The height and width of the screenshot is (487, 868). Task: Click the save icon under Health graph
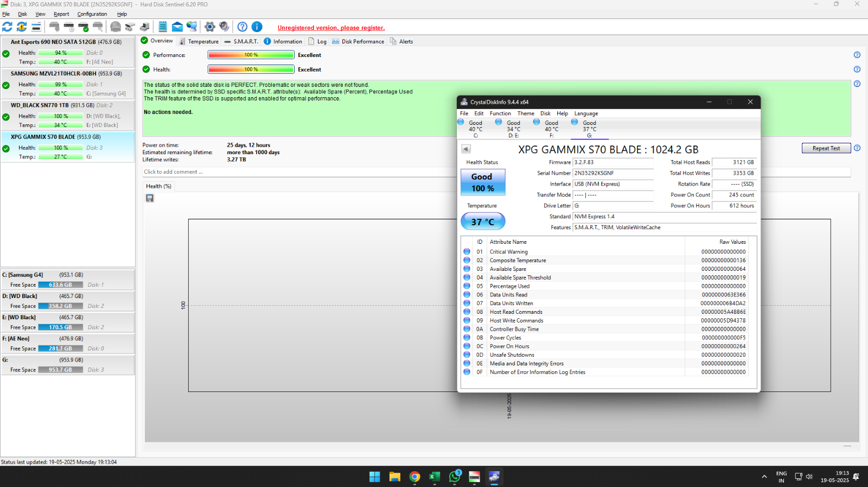[150, 198]
